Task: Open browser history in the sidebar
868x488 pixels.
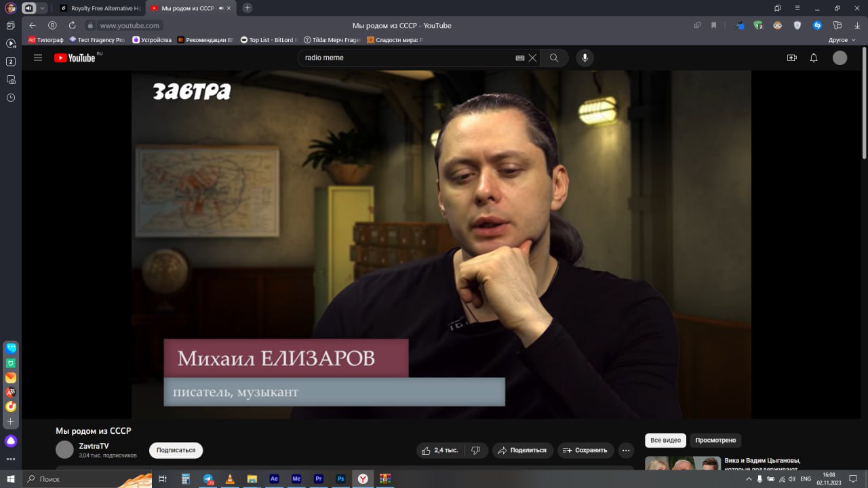Action: click(11, 98)
